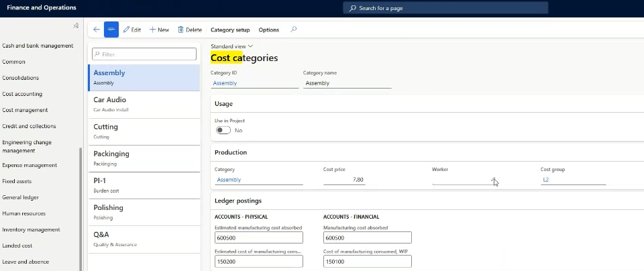Click the action pane search magnifier icon
This screenshot has height=271, width=644.
(293, 30)
